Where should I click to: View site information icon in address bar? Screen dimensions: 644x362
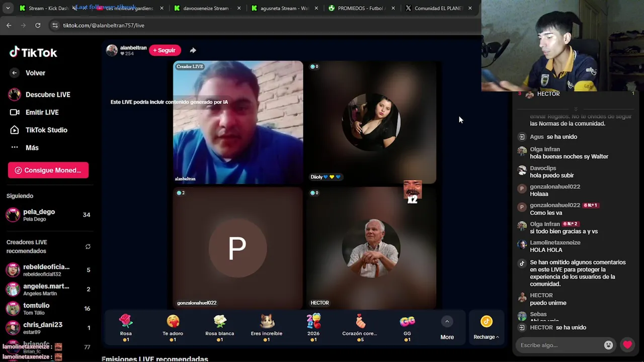[x=55, y=25]
